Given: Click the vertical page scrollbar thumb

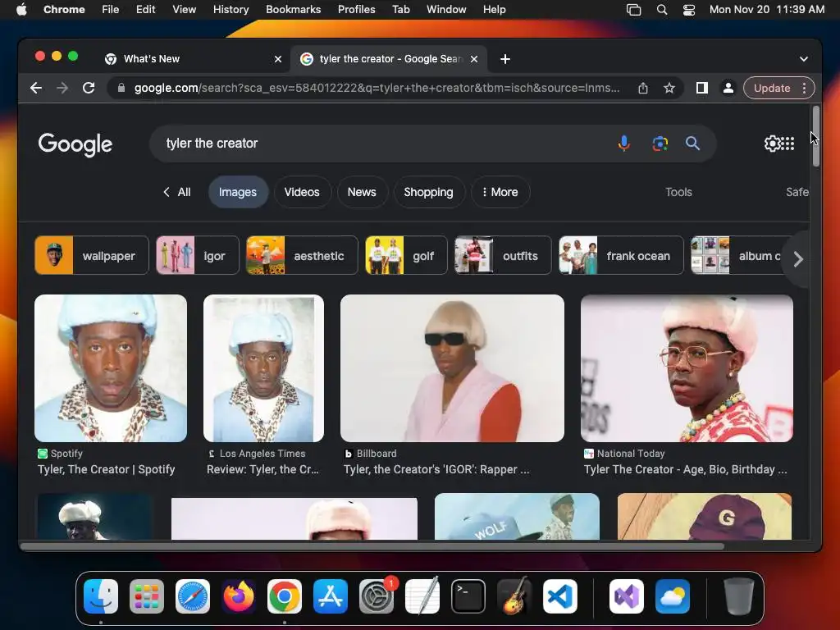Looking at the screenshot, I should point(816,137).
